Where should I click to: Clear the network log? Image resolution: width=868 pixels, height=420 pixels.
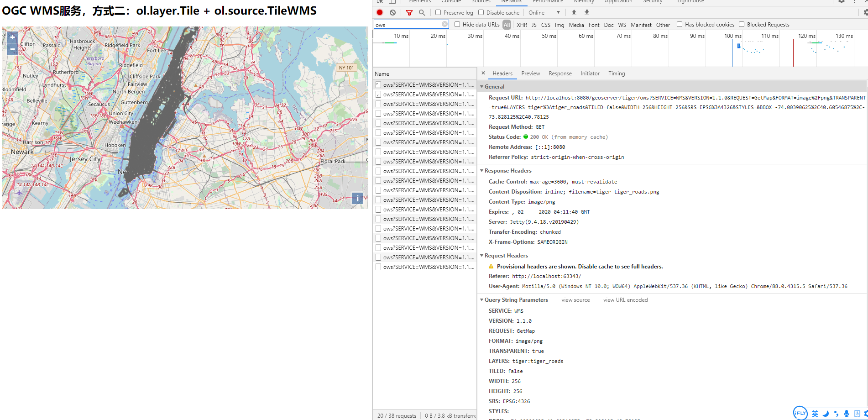tap(392, 13)
